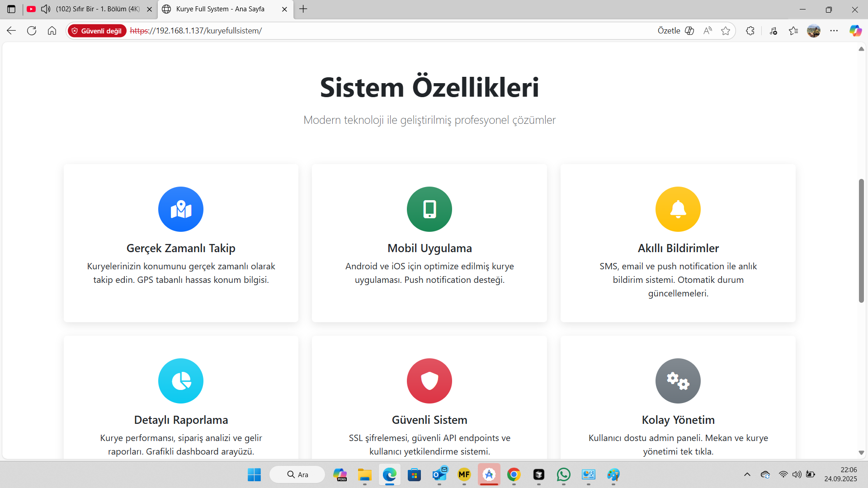The image size is (868, 488).
Task: Open browser Extensions puzzle icon
Action: click(750, 31)
